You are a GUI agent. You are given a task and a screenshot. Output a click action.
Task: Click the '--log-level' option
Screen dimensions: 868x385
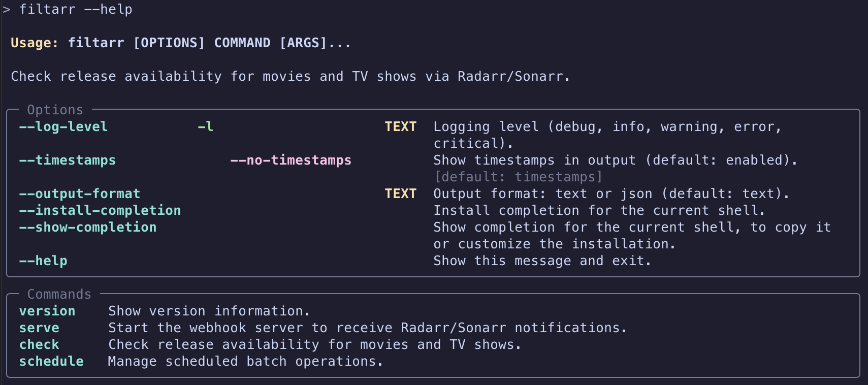63,126
